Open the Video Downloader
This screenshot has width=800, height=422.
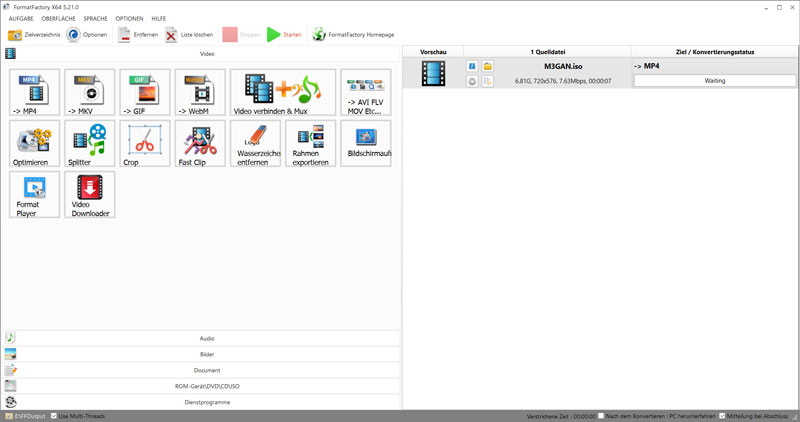(89, 194)
